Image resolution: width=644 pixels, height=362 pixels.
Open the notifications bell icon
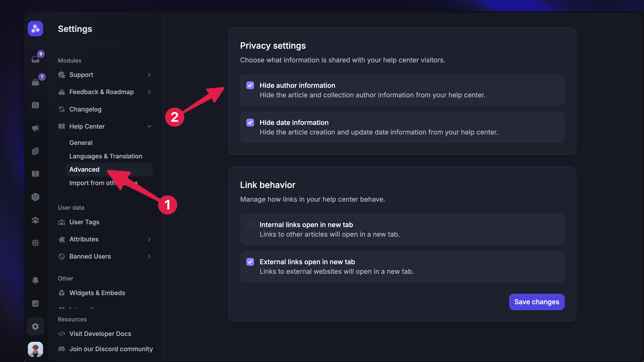pos(35,280)
